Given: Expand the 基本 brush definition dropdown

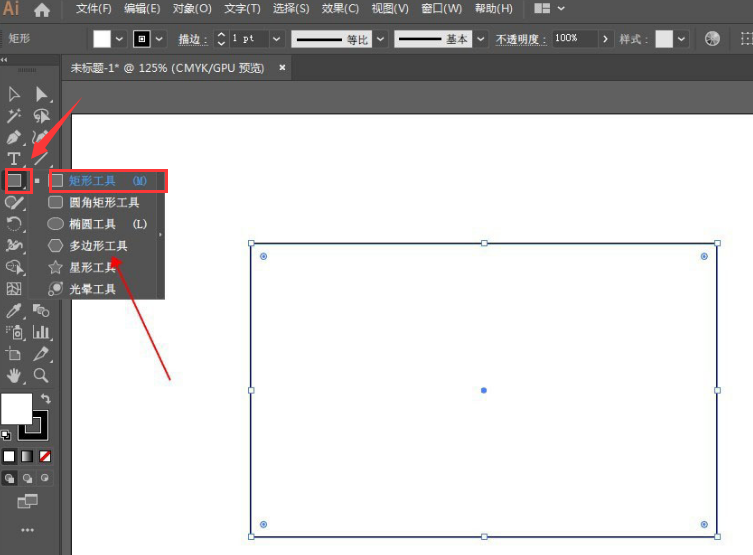Looking at the screenshot, I should 481,39.
